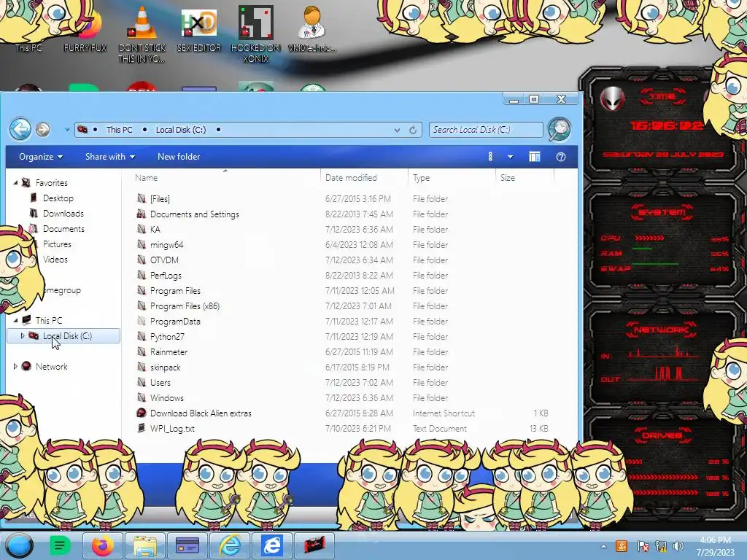
Task: Select the ProgramData folder icon
Action: coord(141,321)
